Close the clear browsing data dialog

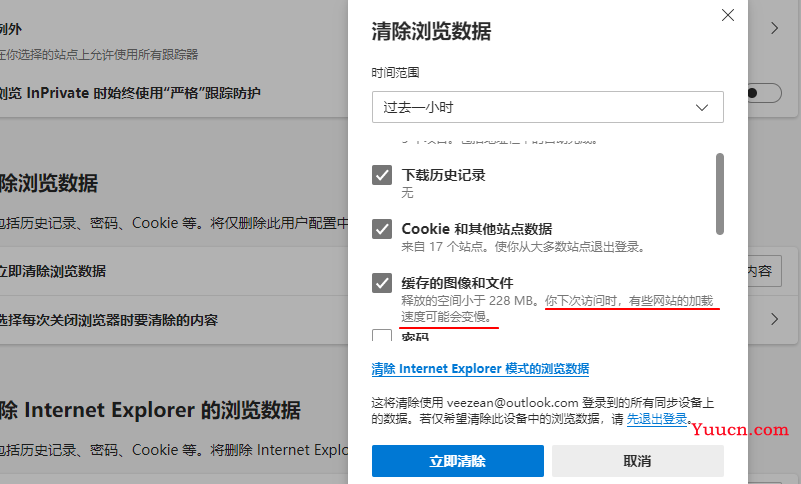click(728, 15)
